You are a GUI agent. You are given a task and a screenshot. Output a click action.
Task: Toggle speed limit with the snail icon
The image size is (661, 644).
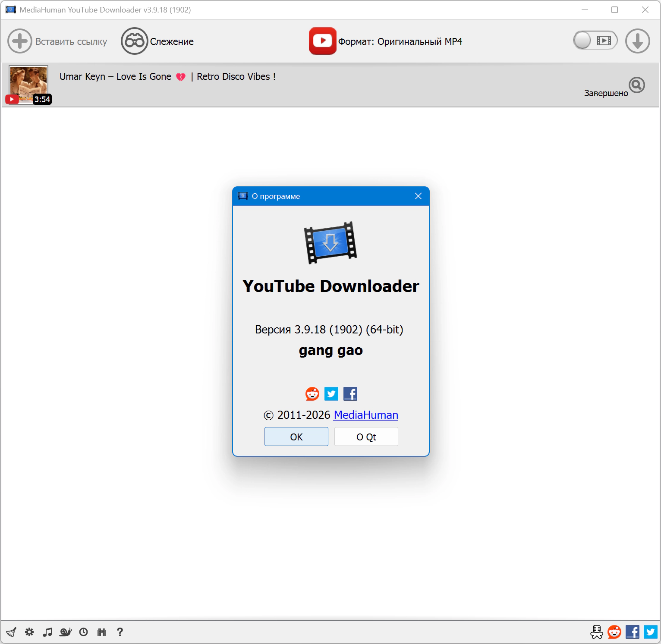[x=66, y=632]
